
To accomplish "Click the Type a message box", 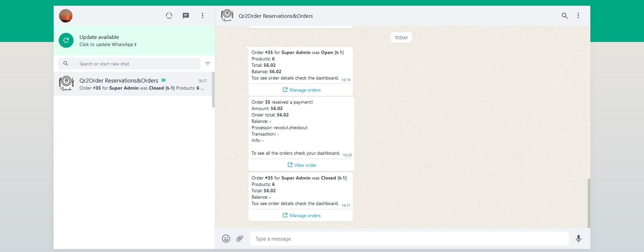I will tap(409, 239).
